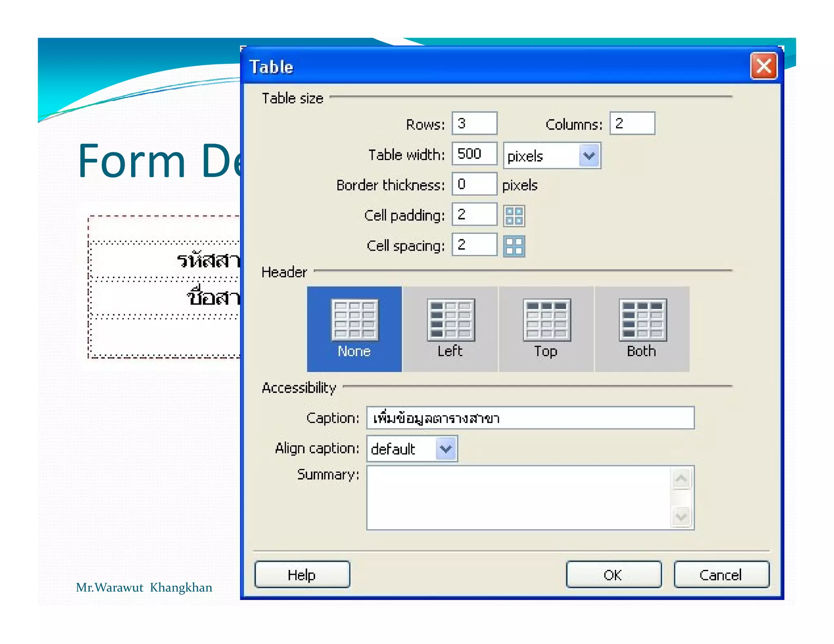Viewport: 834px width, 644px height.
Task: Open the table width units dropdown
Action: (x=552, y=156)
